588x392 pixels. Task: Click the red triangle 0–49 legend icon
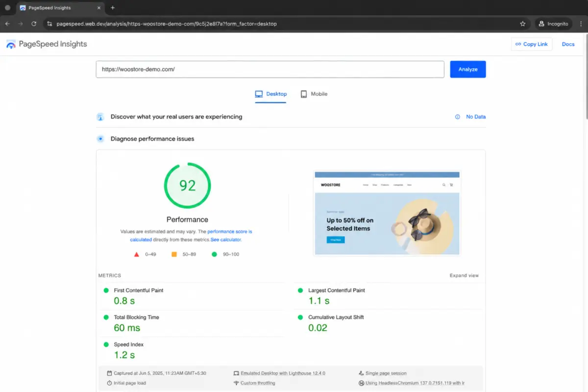point(137,254)
